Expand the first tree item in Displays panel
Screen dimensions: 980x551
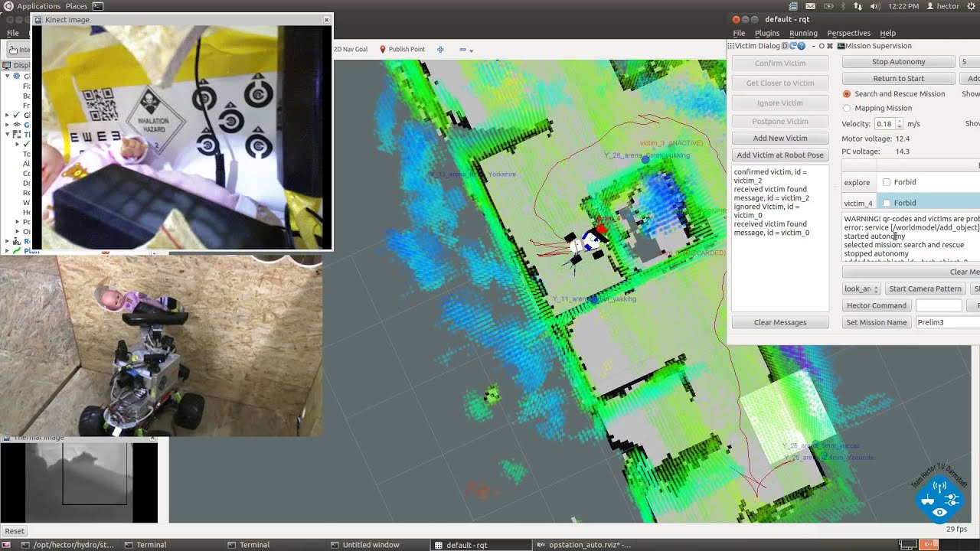[x=7, y=77]
